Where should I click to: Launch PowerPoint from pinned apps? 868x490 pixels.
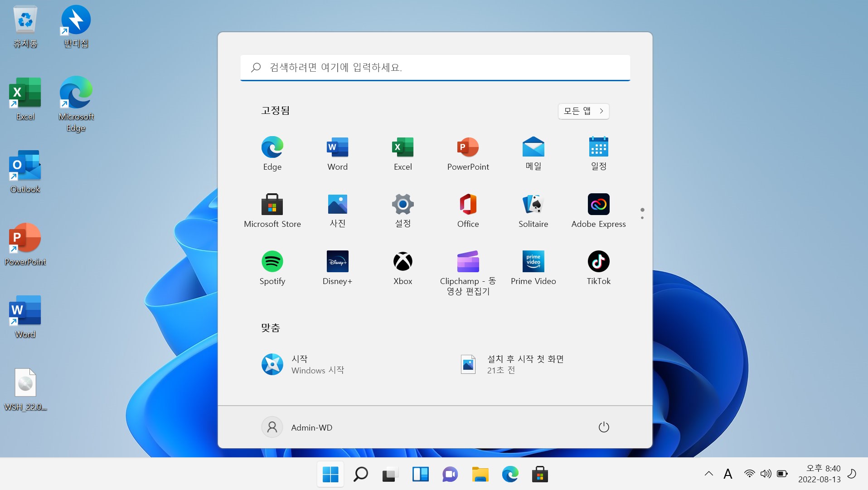point(468,153)
